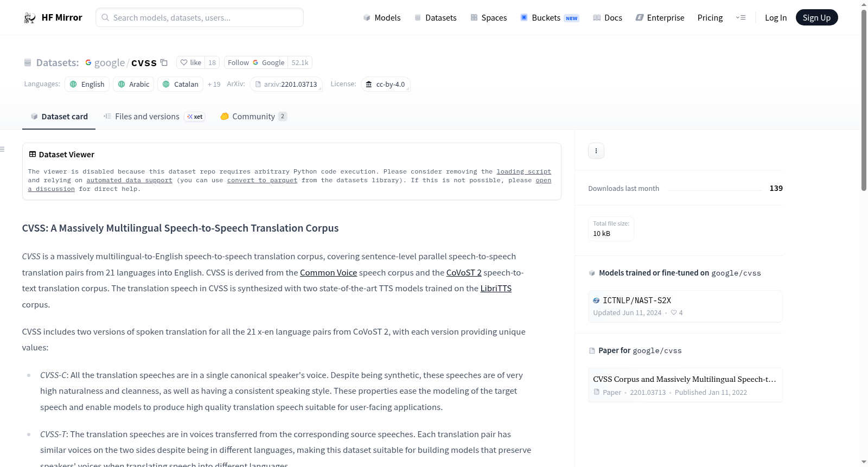
Task: Click the globe icon on Arabic tag
Action: [122, 84]
